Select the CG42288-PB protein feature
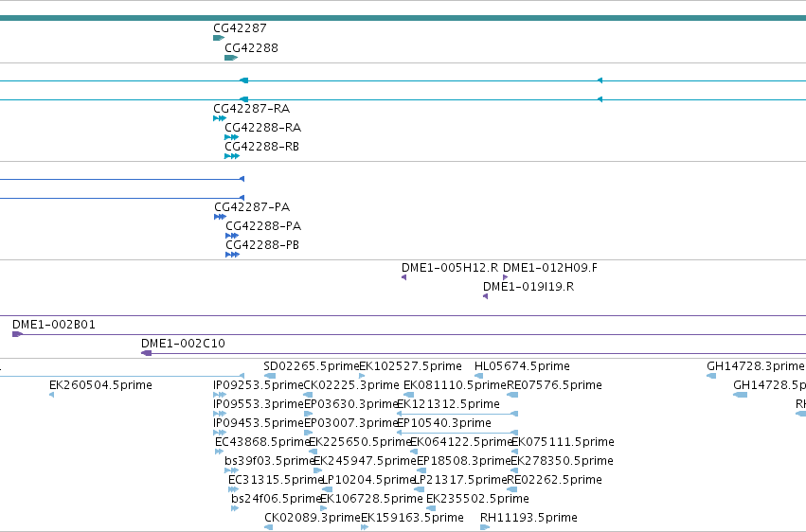 (x=232, y=255)
